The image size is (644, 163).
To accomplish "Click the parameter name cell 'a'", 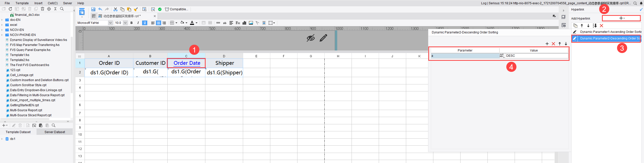I will 465,56.
